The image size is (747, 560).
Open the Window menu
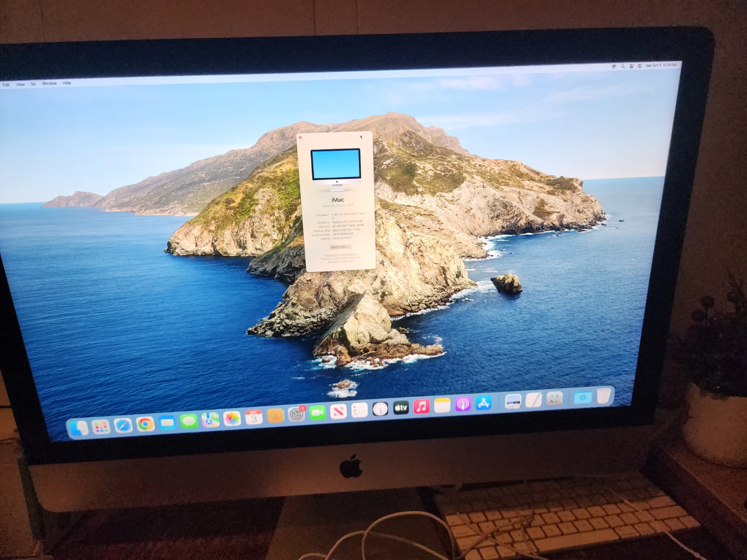(49, 83)
